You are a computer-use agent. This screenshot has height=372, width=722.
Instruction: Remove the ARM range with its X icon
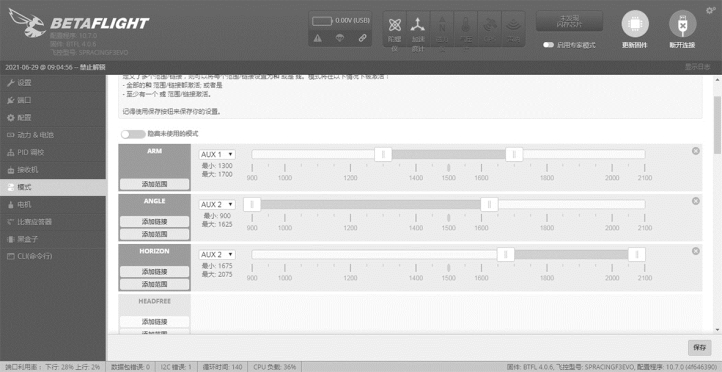click(x=696, y=151)
